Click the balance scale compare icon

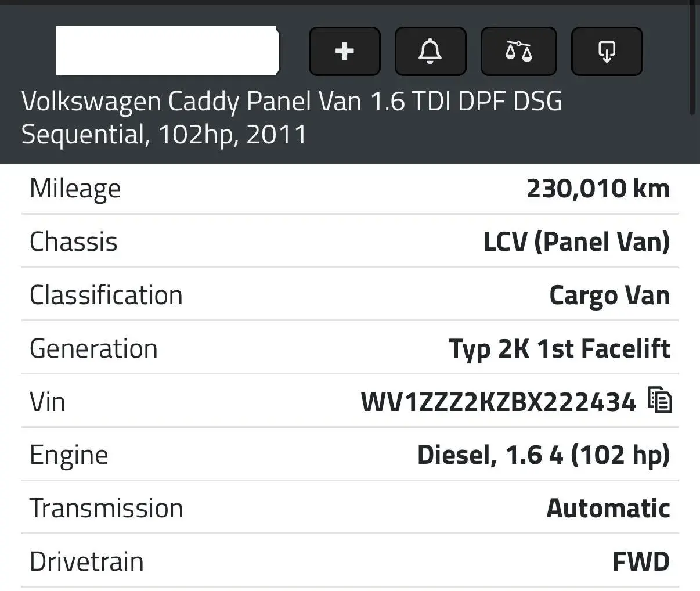point(518,51)
